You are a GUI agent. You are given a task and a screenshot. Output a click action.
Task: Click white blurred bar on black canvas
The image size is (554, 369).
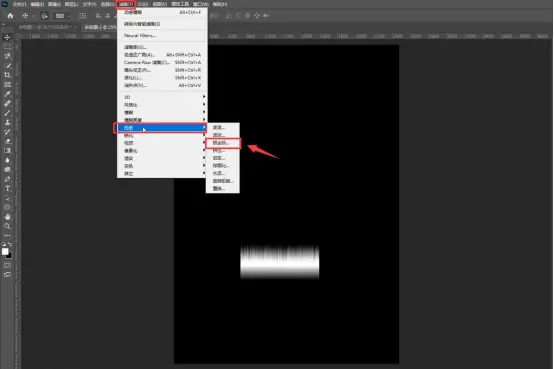(280, 262)
